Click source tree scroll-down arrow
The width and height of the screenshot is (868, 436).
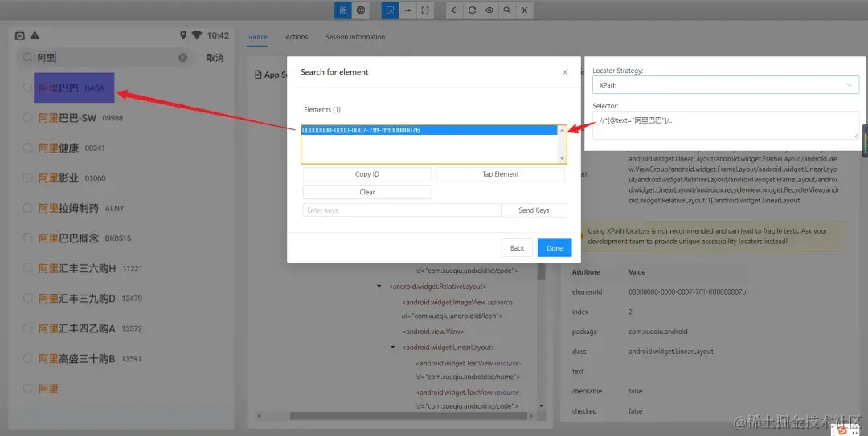[x=542, y=406]
